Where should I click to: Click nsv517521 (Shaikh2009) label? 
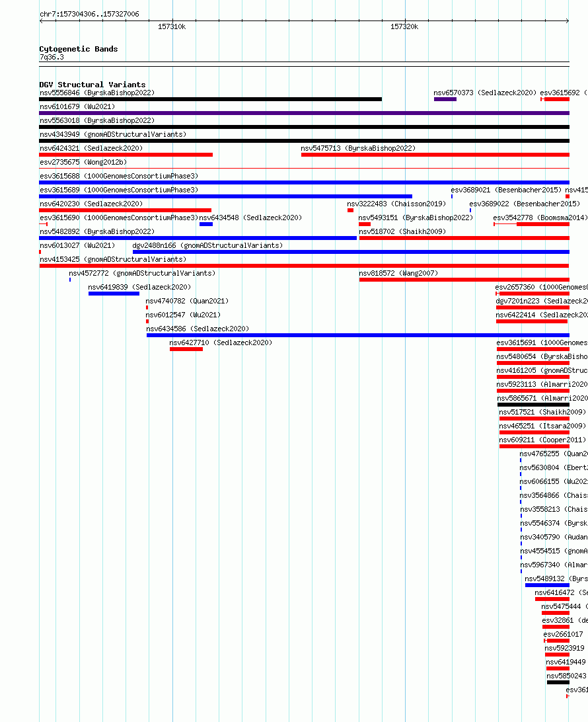tap(542, 412)
